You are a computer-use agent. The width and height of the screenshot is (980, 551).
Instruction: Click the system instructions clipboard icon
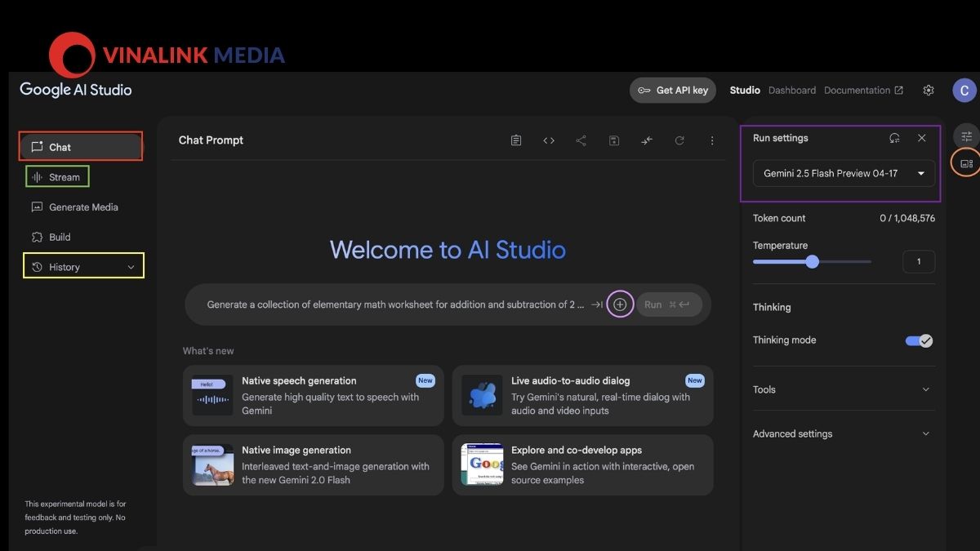click(516, 140)
